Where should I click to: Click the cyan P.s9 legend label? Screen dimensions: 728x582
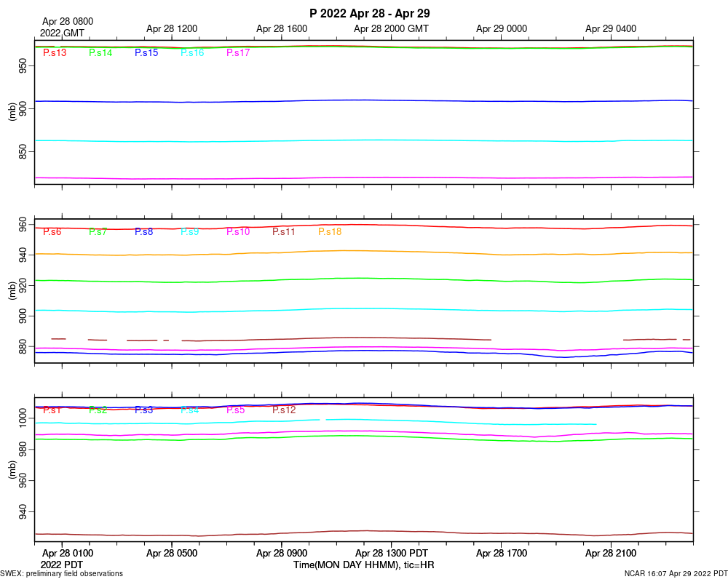[190, 231]
